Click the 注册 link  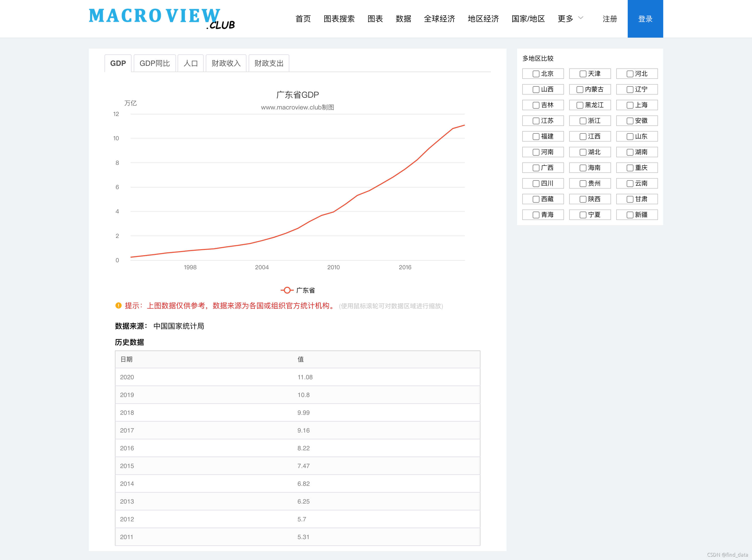click(610, 19)
